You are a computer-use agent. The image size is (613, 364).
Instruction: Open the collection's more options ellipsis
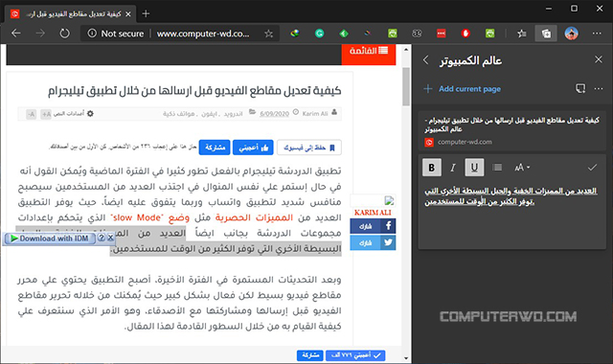[599, 89]
